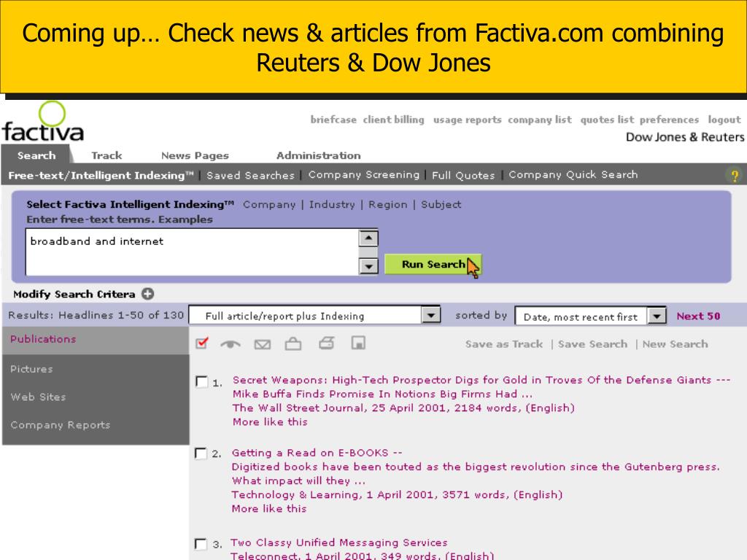Open Company Quick Search
This screenshot has height=560, width=747.
tap(573, 175)
